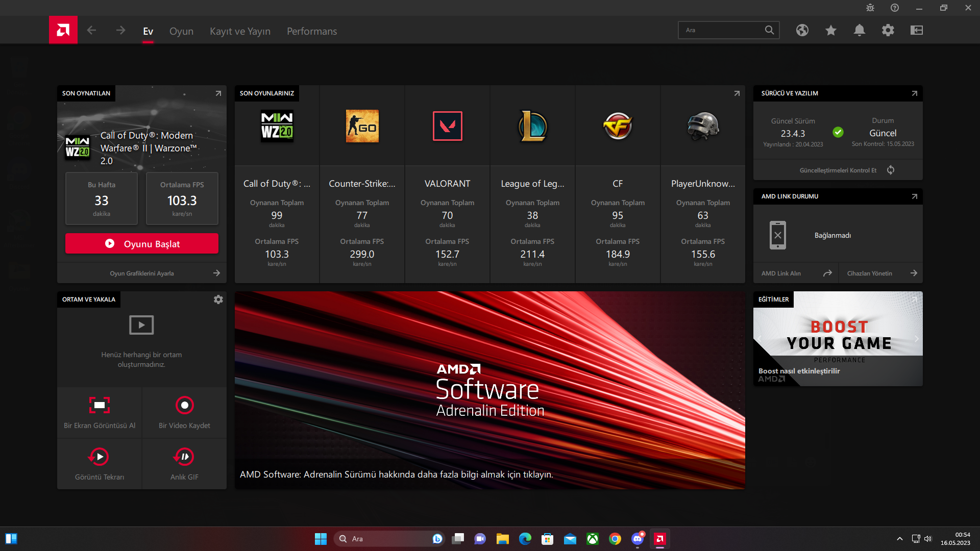The width and height of the screenshot is (980, 551).
Task: Start recording with Bir Video Kaydet
Action: 185,413
